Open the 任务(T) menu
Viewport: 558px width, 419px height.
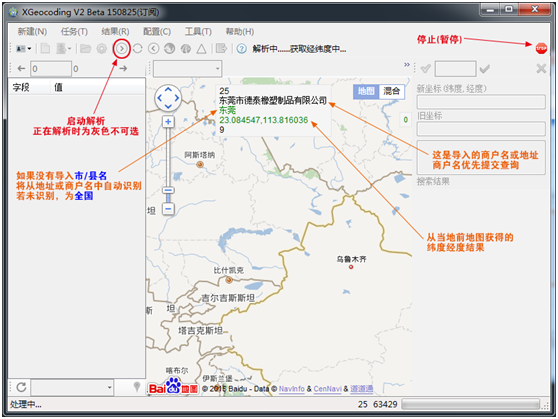tap(74, 32)
